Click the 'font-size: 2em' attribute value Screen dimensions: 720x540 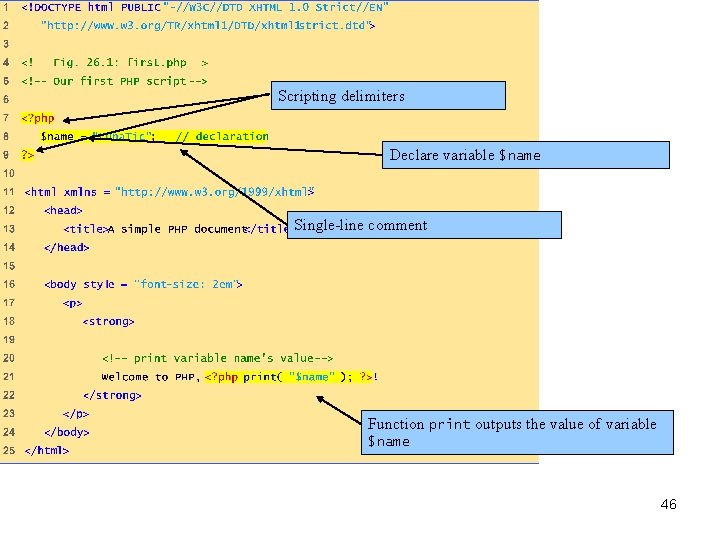[x=186, y=284]
